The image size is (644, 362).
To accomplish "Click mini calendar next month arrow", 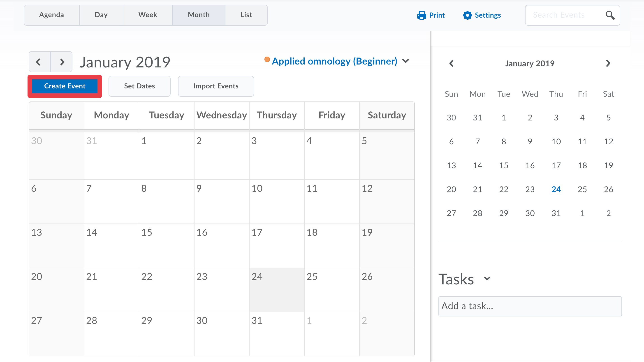I will (x=608, y=63).
